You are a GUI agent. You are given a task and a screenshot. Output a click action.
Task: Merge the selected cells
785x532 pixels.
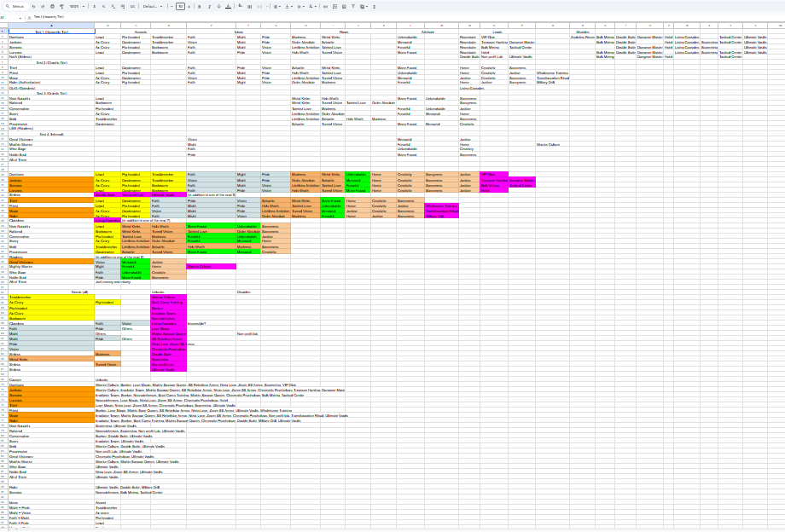260,7
